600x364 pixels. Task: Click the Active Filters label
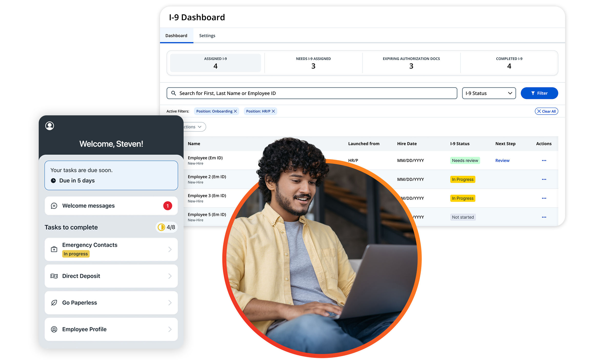178,111
